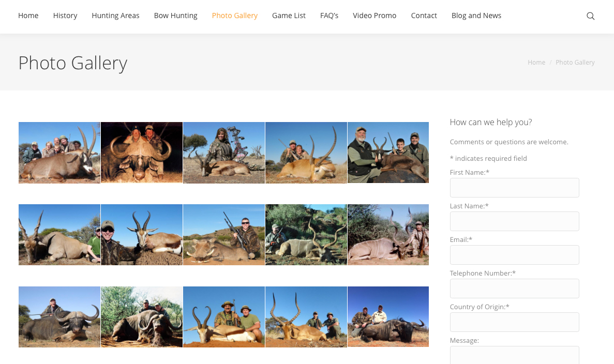
Task: Select the Email text box
Action: pos(514,255)
